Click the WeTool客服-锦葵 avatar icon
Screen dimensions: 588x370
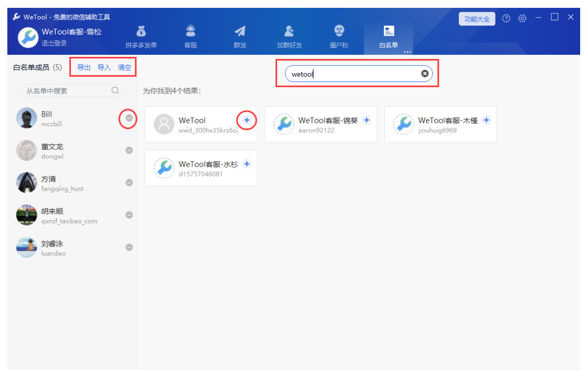click(283, 124)
